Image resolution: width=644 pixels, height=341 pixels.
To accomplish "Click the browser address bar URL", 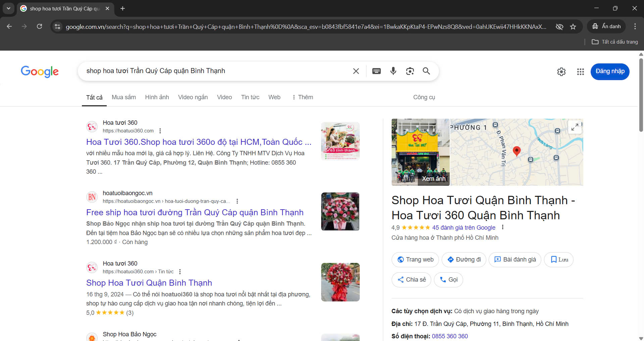I will [306, 27].
